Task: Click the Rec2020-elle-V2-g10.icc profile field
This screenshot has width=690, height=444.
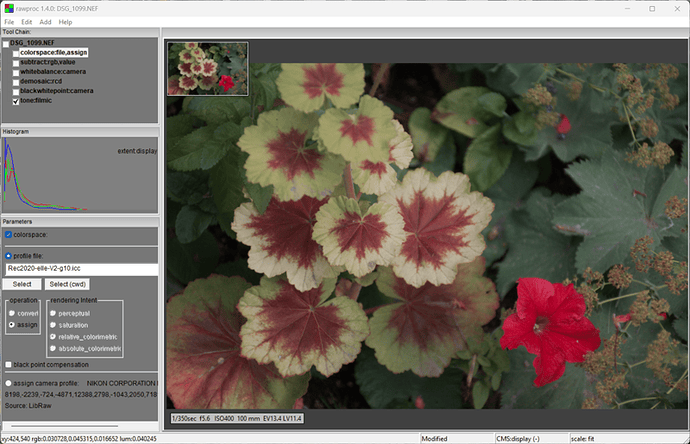Action: click(x=81, y=269)
